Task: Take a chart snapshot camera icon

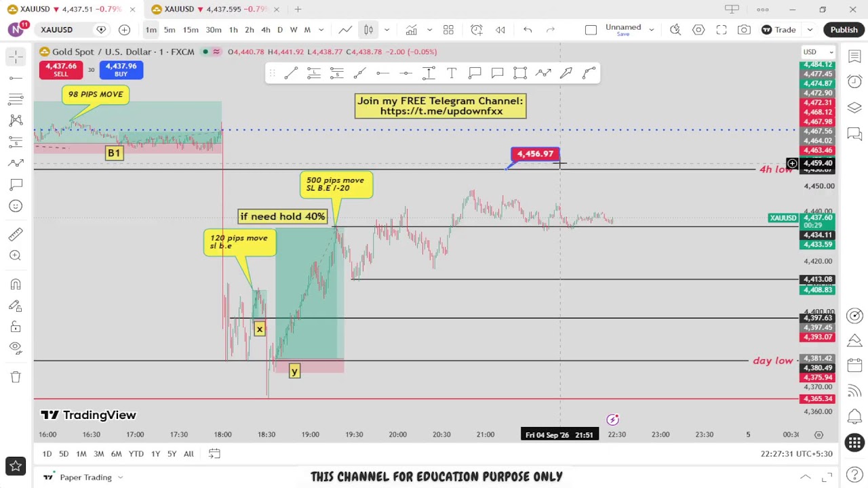Action: (x=744, y=30)
